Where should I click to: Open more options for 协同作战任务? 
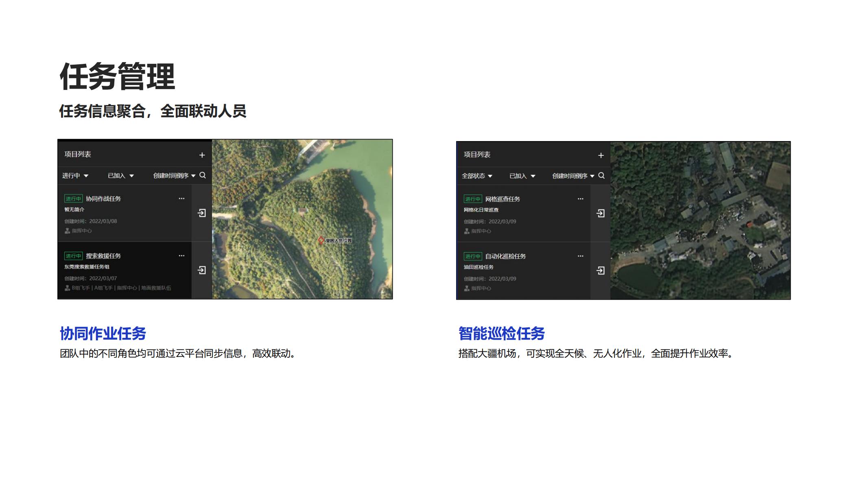[x=181, y=198]
